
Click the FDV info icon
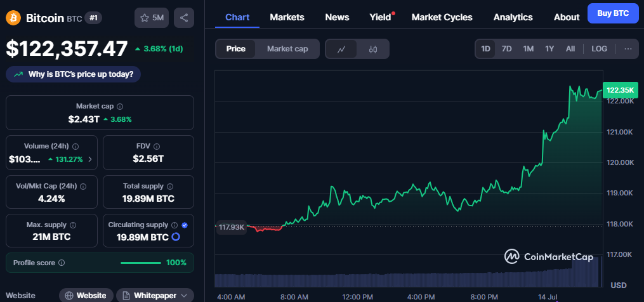[157, 147]
